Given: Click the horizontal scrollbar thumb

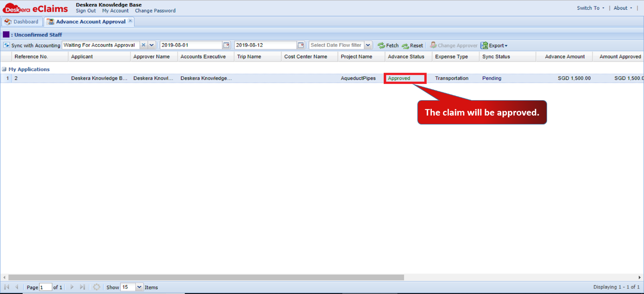Looking at the screenshot, I should click(206, 277).
